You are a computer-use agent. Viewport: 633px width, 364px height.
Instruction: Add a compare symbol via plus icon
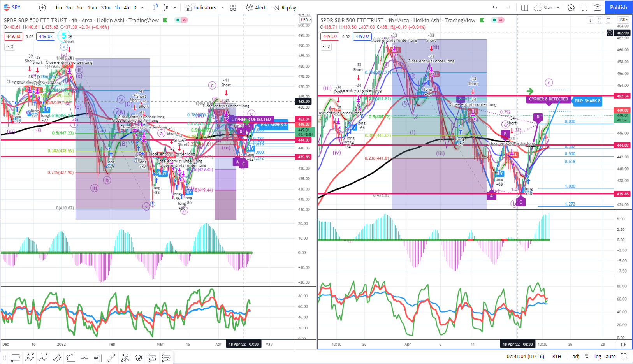[42, 7]
